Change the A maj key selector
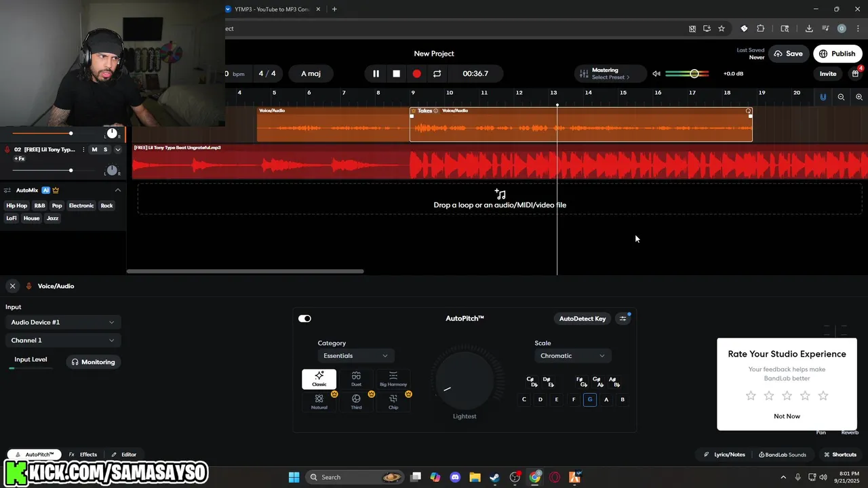868x488 pixels. [311, 74]
